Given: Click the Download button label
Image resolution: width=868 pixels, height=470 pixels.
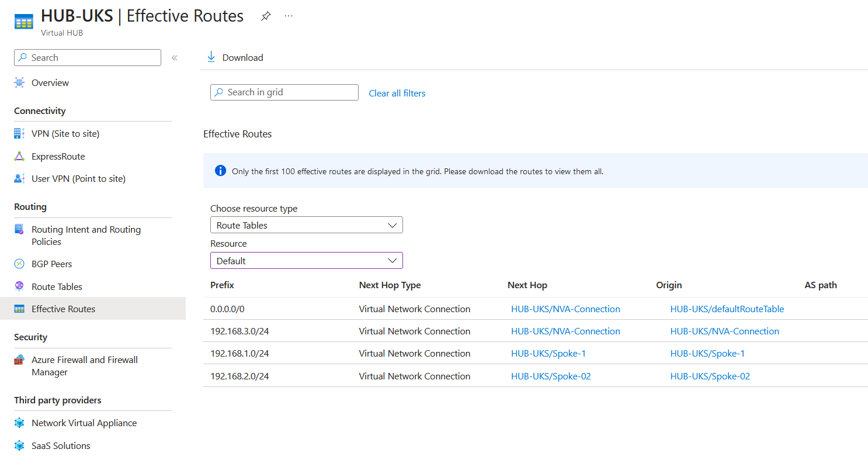Looking at the screenshot, I should (x=243, y=57).
